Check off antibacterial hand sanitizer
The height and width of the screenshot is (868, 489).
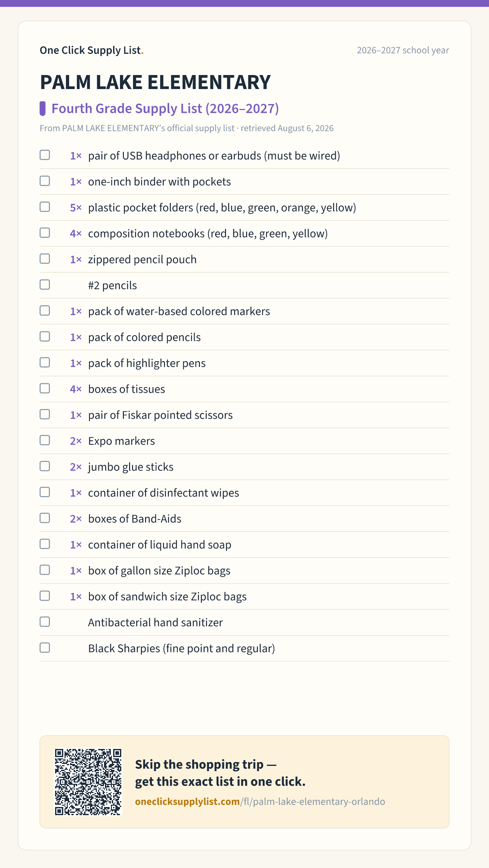[x=45, y=622]
